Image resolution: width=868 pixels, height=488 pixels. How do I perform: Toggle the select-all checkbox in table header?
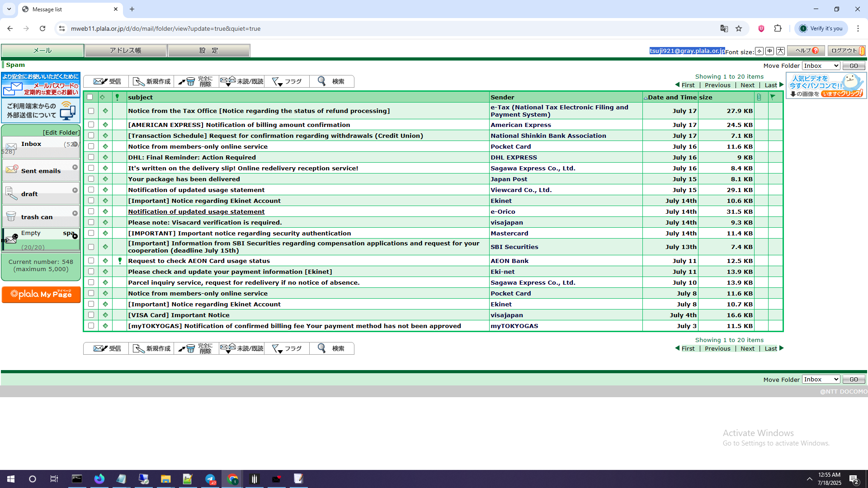[90, 97]
